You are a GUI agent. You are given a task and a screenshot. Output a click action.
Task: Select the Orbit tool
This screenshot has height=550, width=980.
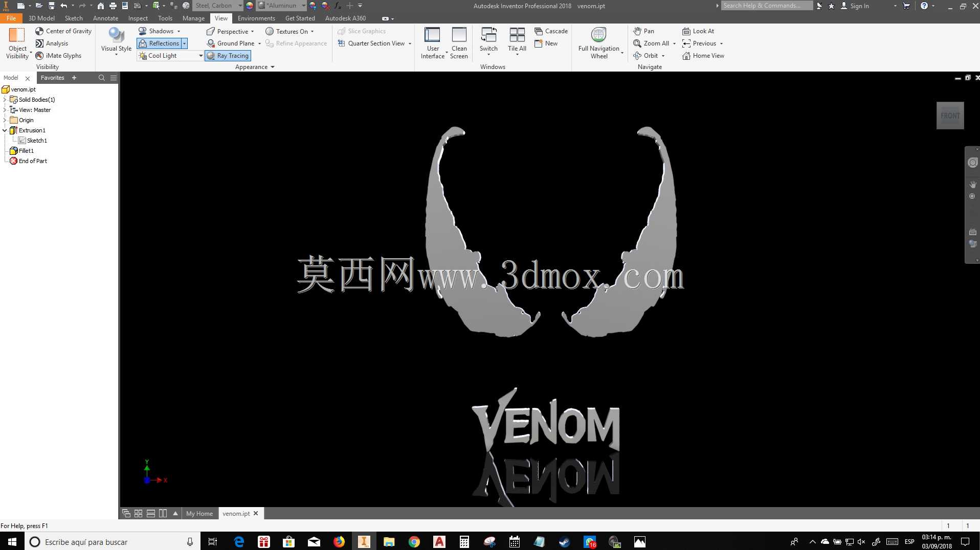point(645,56)
